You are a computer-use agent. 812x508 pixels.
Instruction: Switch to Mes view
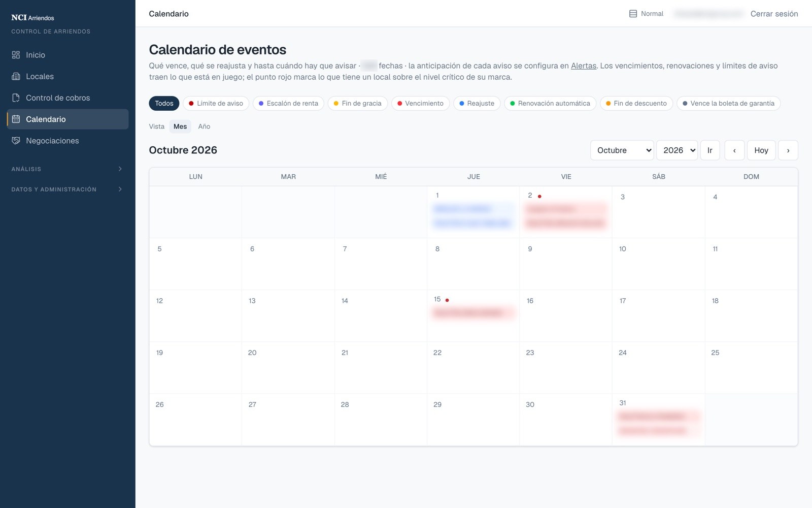[x=180, y=126]
